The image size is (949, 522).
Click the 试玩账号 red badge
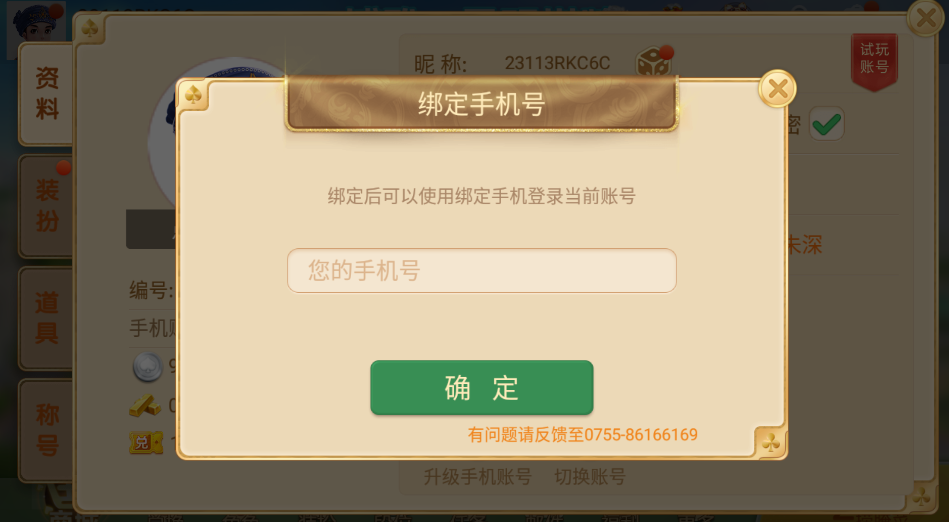coord(874,62)
